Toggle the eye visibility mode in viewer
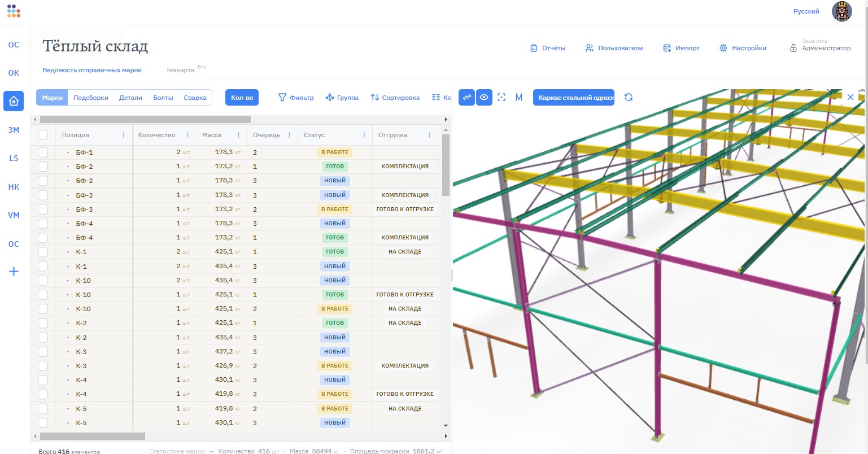 pyautogui.click(x=484, y=97)
